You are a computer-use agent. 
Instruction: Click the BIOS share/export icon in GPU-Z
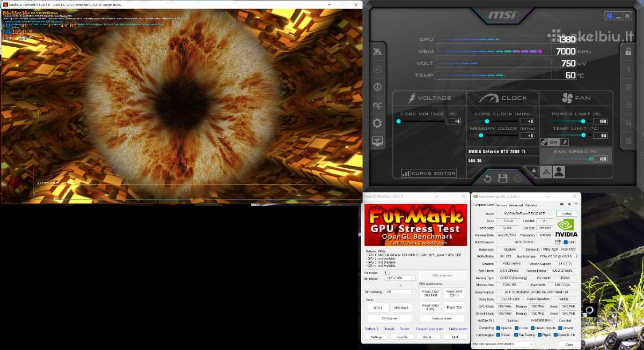click(558, 242)
